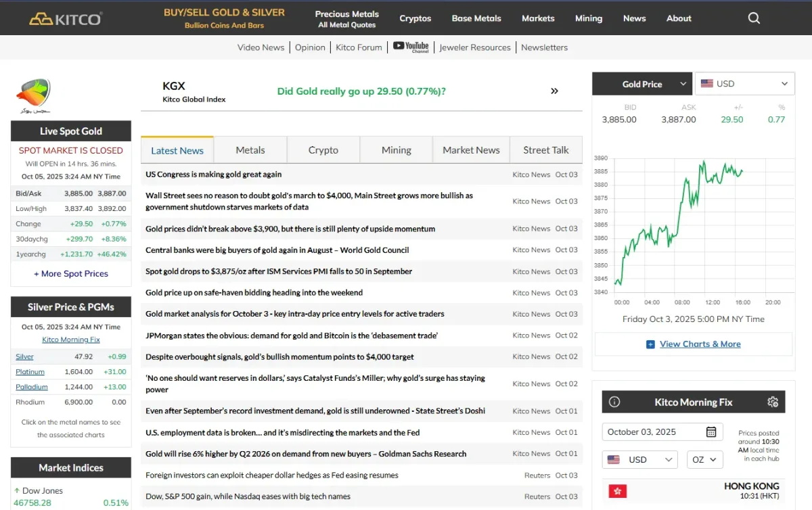
Task: Open the Mining menu
Action: (589, 18)
